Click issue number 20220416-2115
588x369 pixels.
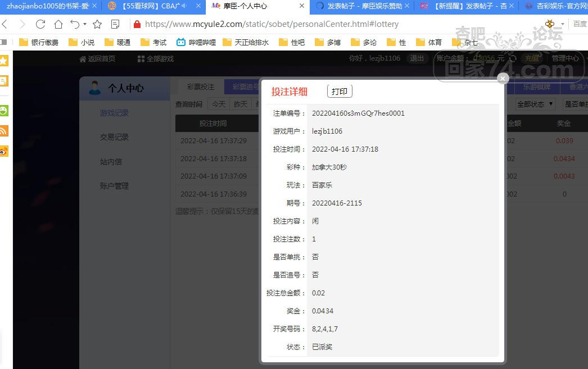(x=337, y=203)
